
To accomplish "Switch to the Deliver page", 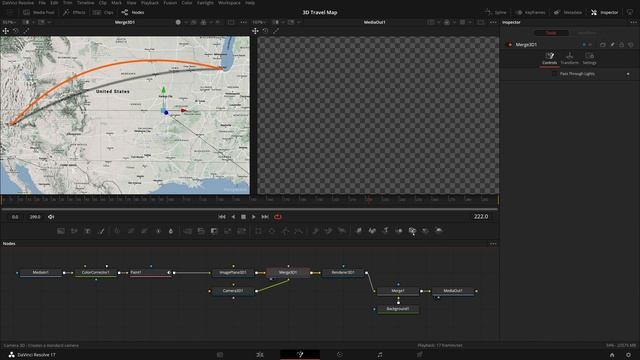I will tap(420, 355).
